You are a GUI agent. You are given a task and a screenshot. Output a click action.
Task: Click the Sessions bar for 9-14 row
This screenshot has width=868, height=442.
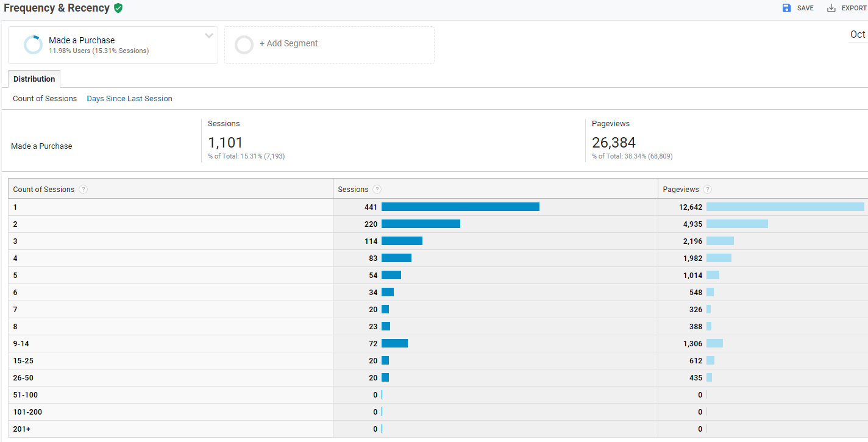pos(394,343)
